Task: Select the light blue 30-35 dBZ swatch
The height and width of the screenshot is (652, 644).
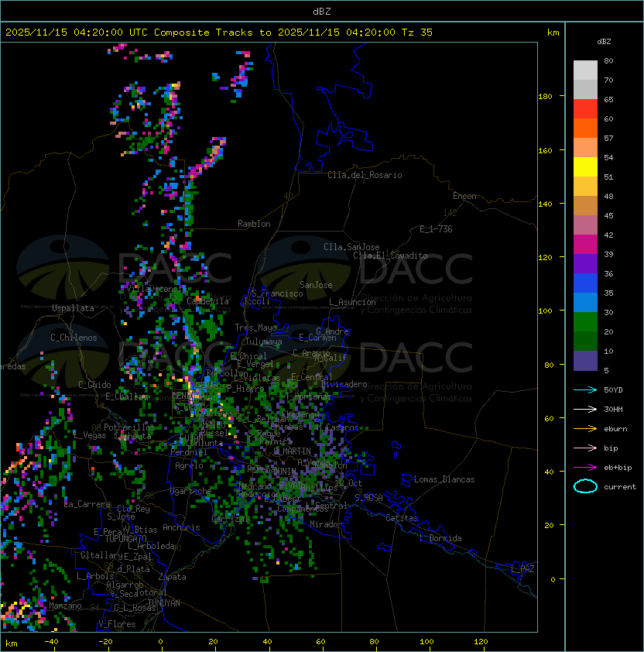Action: [x=585, y=303]
